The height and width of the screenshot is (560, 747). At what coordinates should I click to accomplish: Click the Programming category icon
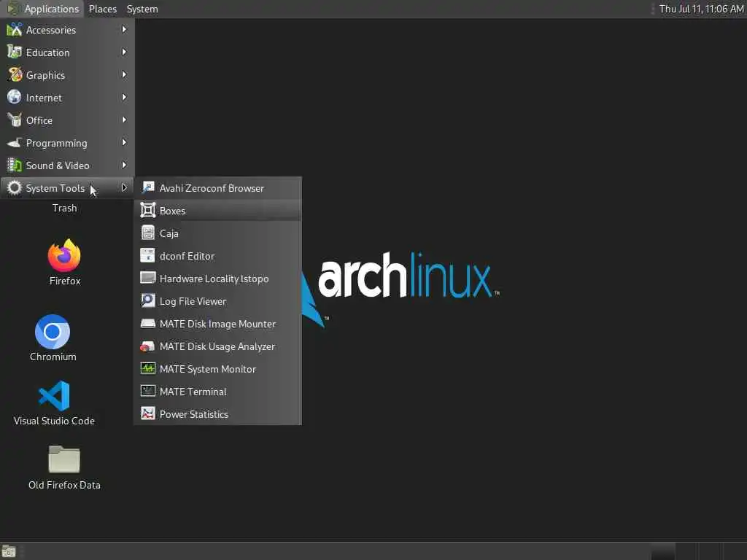(15, 142)
